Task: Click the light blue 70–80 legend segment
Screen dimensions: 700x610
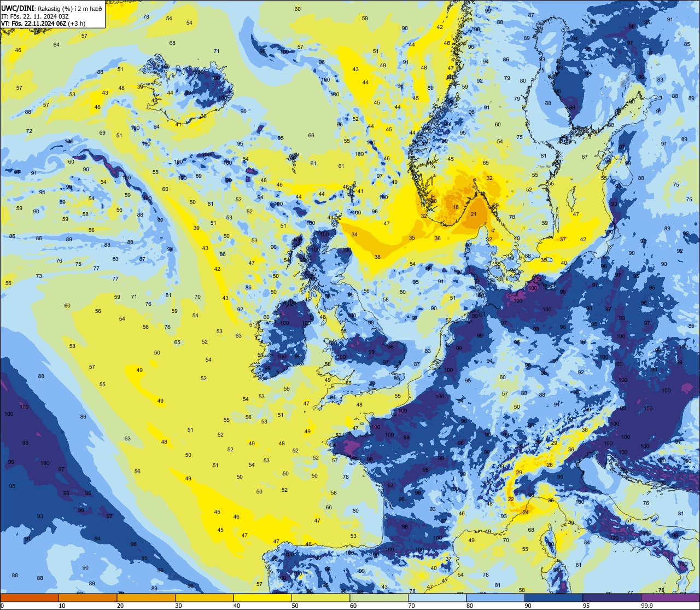Action: click(437, 597)
